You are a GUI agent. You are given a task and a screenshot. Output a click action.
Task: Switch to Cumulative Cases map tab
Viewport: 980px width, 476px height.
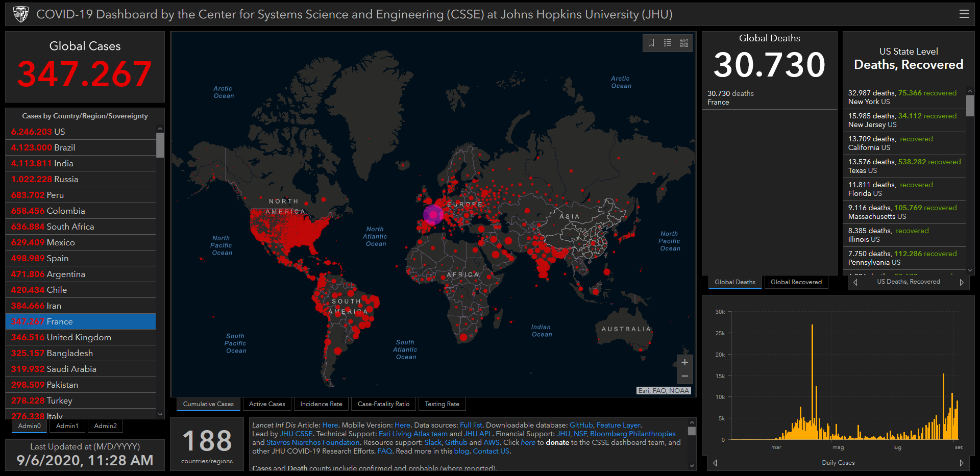[208, 404]
